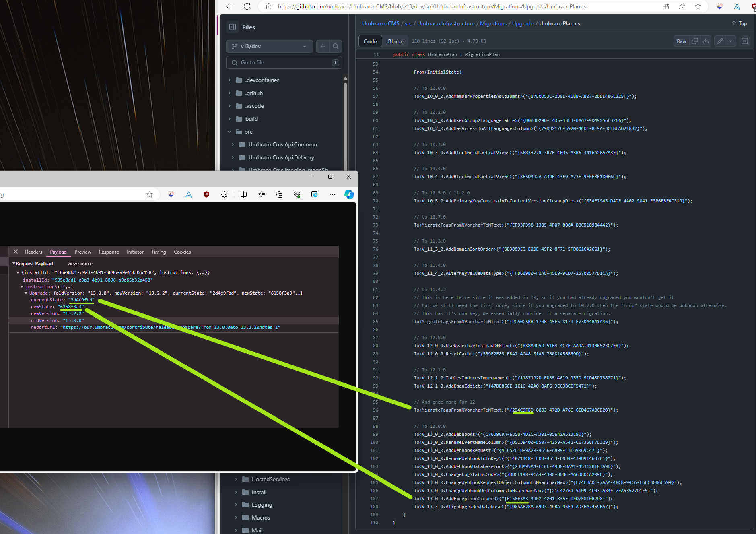Select the Payload tab
Screen dimensions: 756x534
(x=58, y=252)
